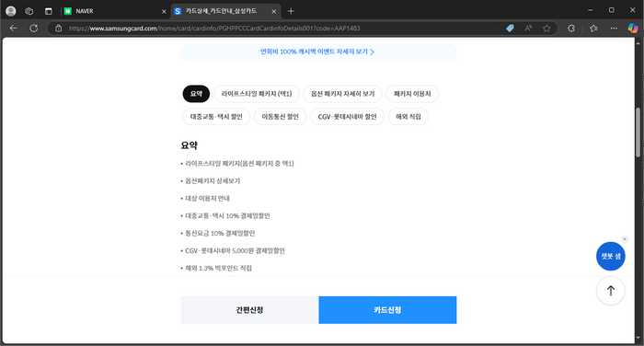
Task: Add this page to favorites
Action: coord(546,29)
